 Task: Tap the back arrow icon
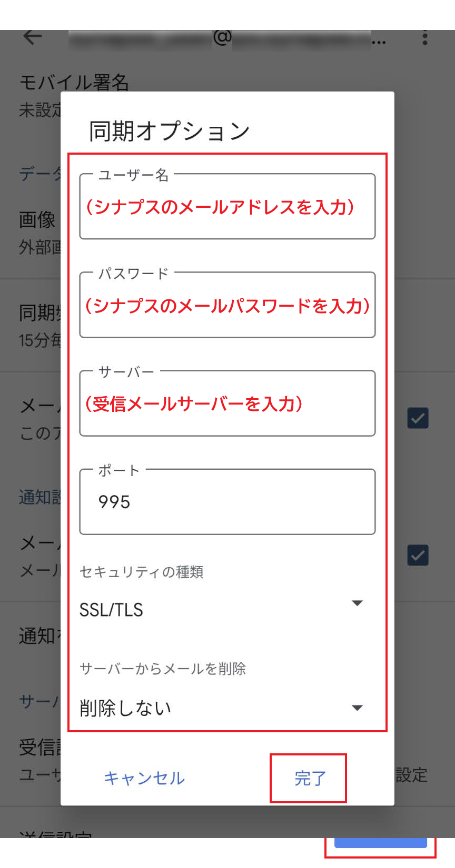(x=33, y=37)
